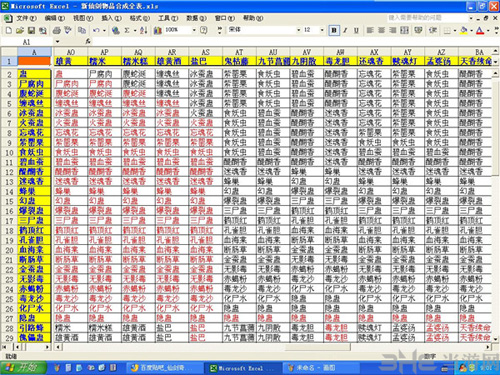Create a new blank workbook
Image resolution: width=500 pixels, height=375 pixels.
(x=9, y=31)
